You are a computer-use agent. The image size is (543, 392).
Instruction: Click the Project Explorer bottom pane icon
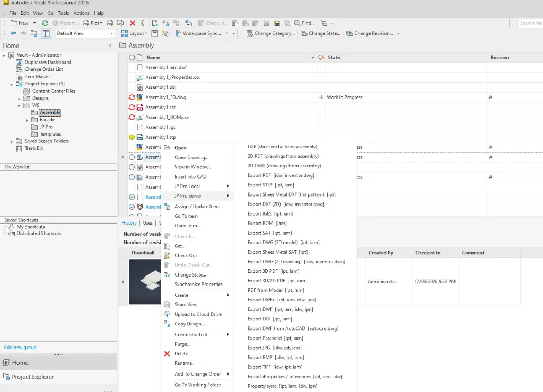(6, 377)
